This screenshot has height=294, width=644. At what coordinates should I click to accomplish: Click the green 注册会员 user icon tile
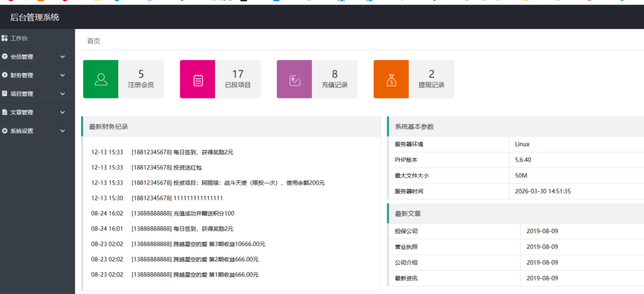(101, 79)
